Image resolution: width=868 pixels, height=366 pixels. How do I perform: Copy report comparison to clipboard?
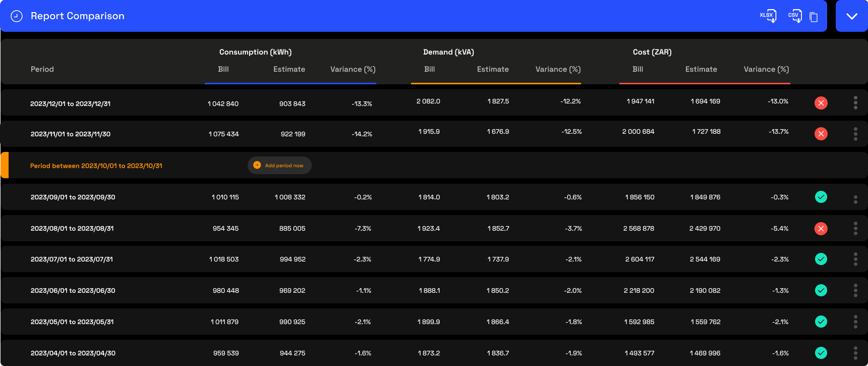[x=814, y=17]
